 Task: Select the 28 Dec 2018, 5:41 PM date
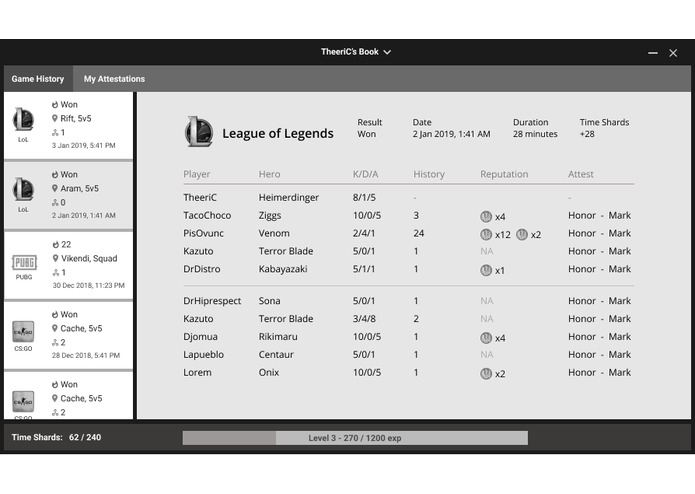click(86, 355)
